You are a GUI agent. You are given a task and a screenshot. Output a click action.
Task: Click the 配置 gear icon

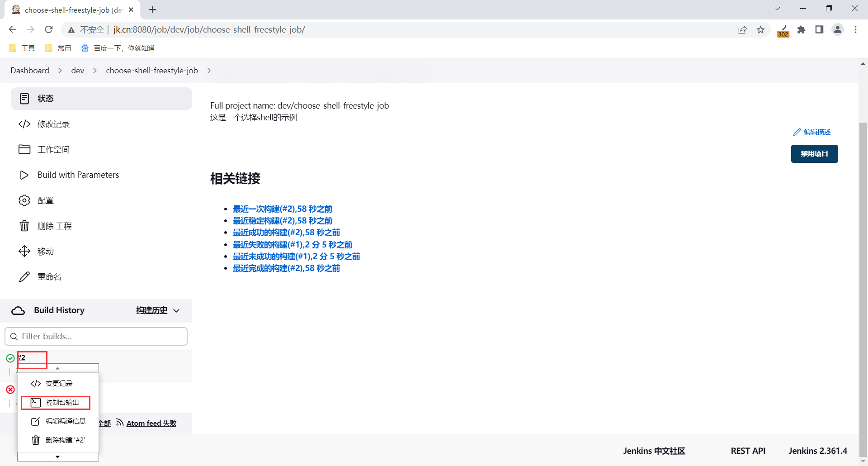pyautogui.click(x=24, y=200)
